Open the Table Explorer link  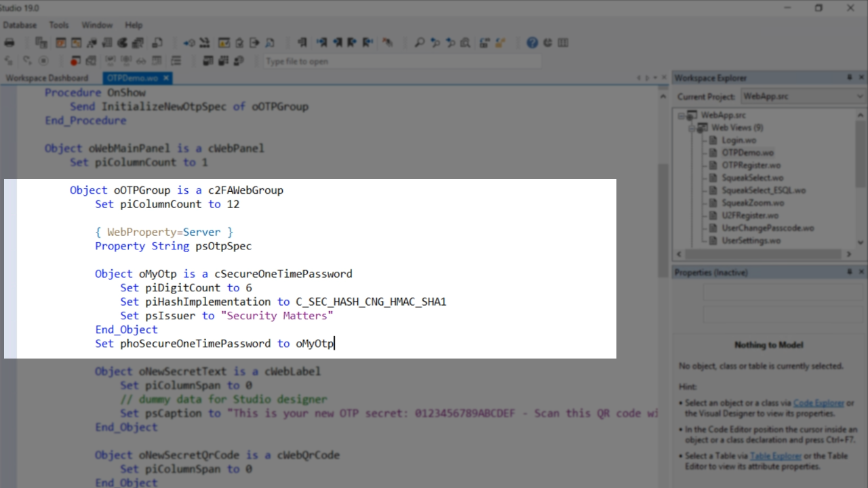(775, 456)
